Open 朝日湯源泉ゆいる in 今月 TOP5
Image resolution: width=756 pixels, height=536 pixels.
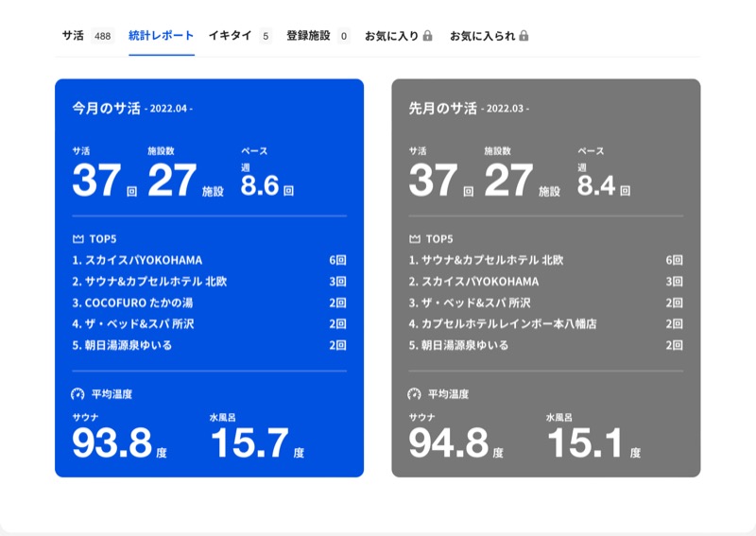pos(129,345)
